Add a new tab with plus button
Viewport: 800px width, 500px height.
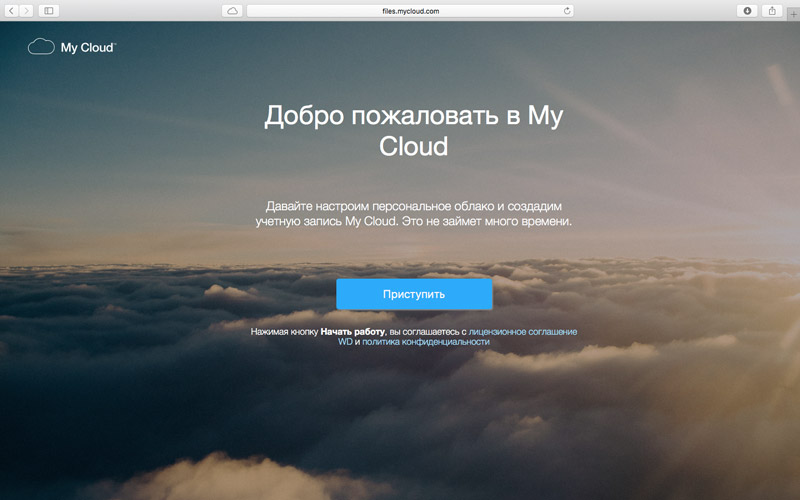point(793,14)
